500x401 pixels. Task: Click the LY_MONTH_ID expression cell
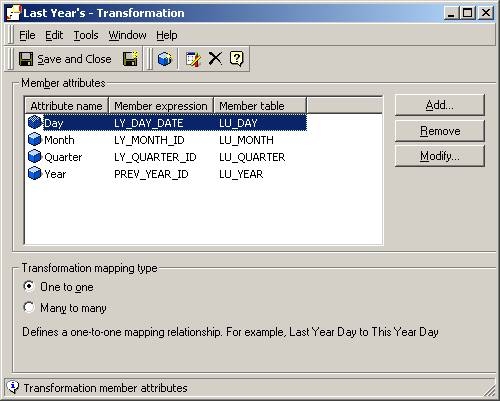(149, 140)
